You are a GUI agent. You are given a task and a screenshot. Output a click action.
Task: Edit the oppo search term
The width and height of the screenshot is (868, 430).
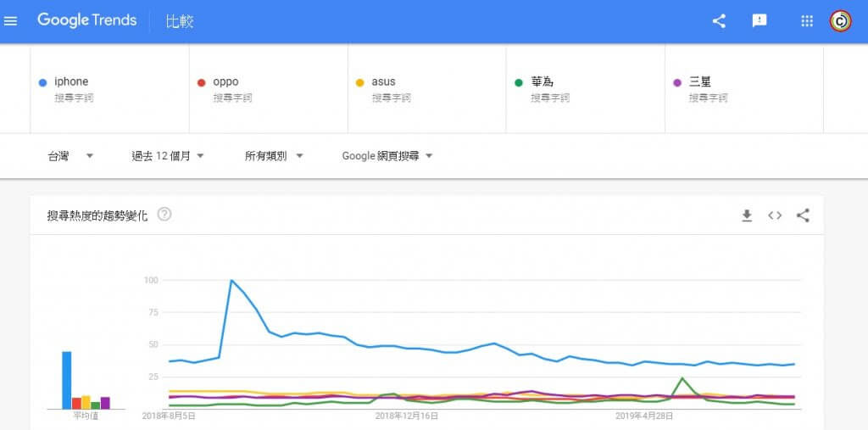point(269,89)
